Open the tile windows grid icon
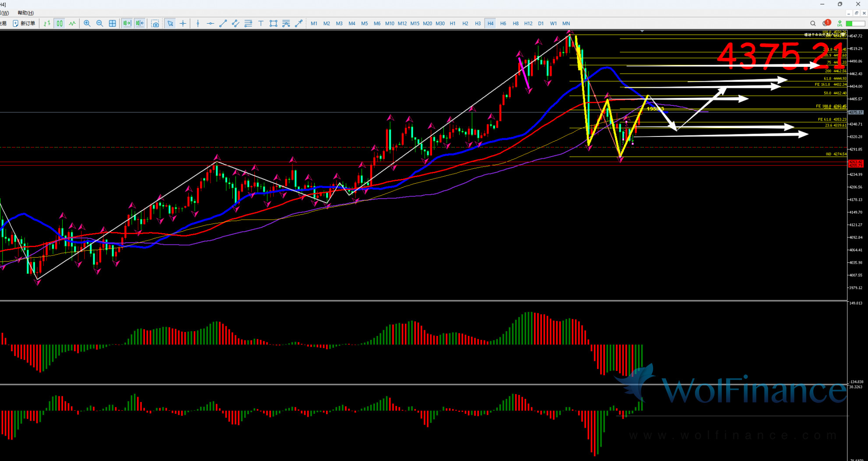This screenshot has height=461, width=868. coord(112,24)
